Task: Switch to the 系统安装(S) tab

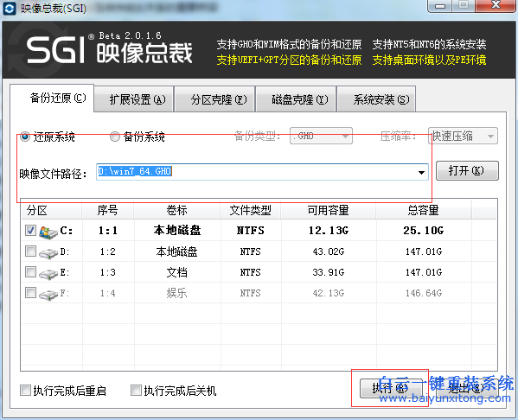Action: click(377, 99)
